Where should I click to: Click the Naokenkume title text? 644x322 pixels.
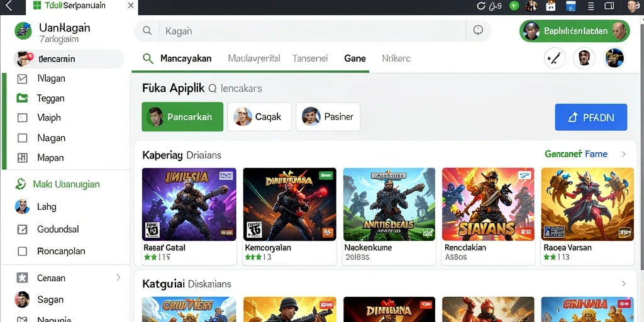tap(368, 248)
